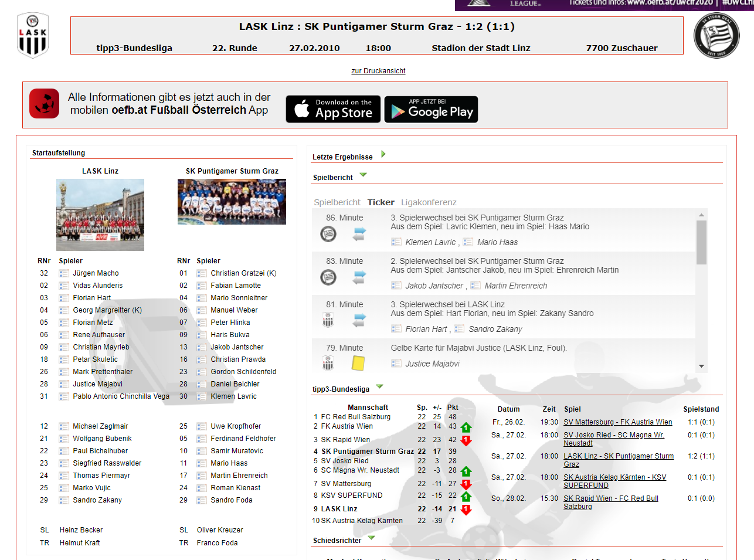Select Pablo Antonio Chinchilla Vega in lineup
Screen dimensions: 754x560
click(x=121, y=396)
